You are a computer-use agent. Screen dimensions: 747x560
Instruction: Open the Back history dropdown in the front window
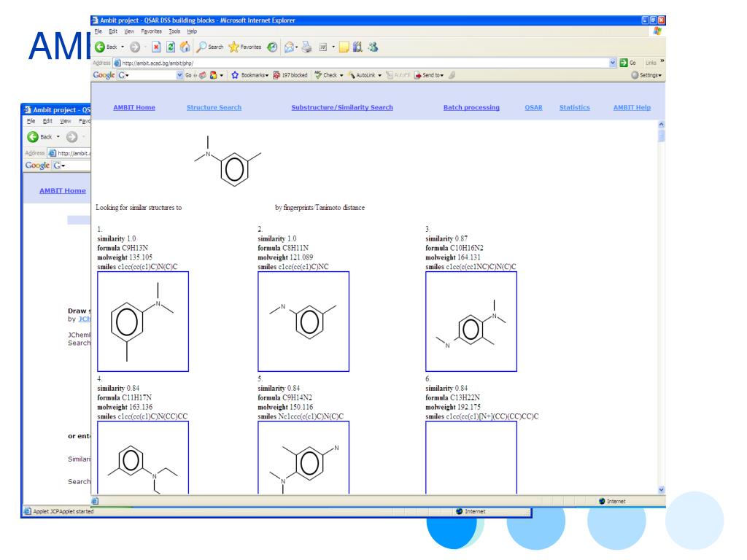pos(123,47)
